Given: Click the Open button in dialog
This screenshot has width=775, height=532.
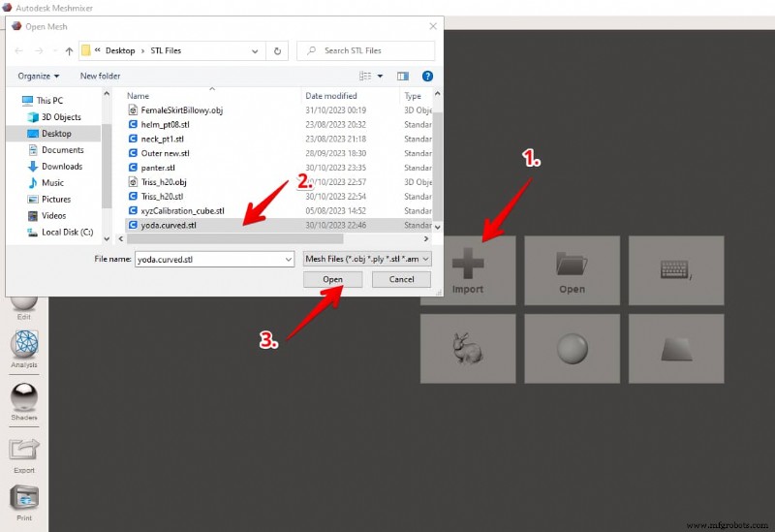Looking at the screenshot, I should coord(332,279).
